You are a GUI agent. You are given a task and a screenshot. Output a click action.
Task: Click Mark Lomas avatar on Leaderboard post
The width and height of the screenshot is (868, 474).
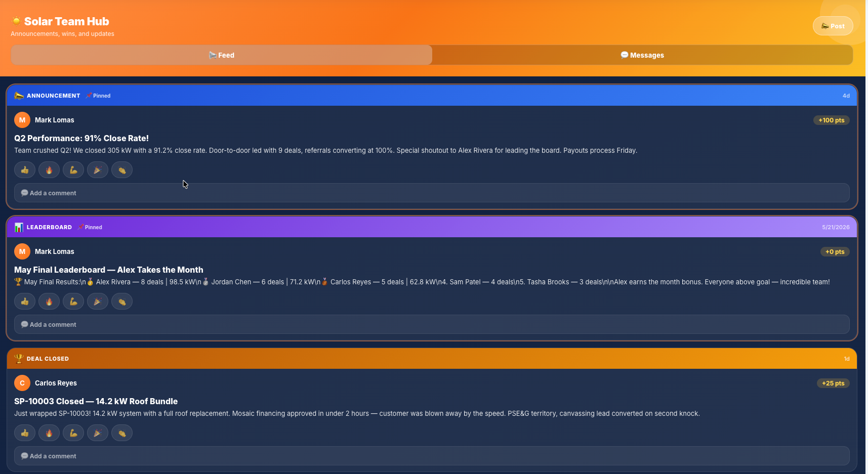click(22, 251)
